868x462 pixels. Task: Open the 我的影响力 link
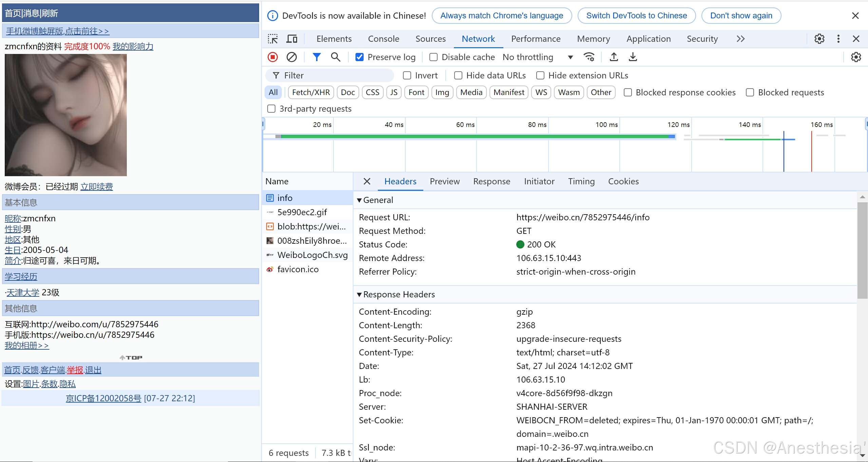[x=133, y=47]
